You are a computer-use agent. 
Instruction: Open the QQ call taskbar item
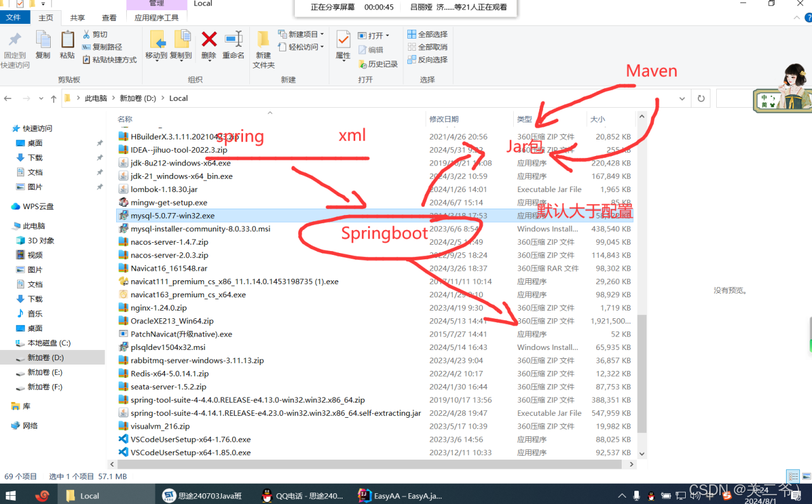[x=303, y=495]
